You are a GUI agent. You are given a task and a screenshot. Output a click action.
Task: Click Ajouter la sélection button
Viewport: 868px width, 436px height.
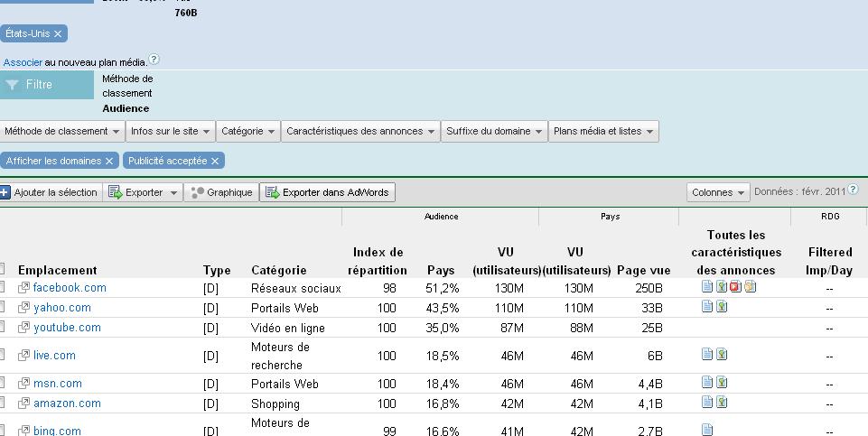(51, 192)
